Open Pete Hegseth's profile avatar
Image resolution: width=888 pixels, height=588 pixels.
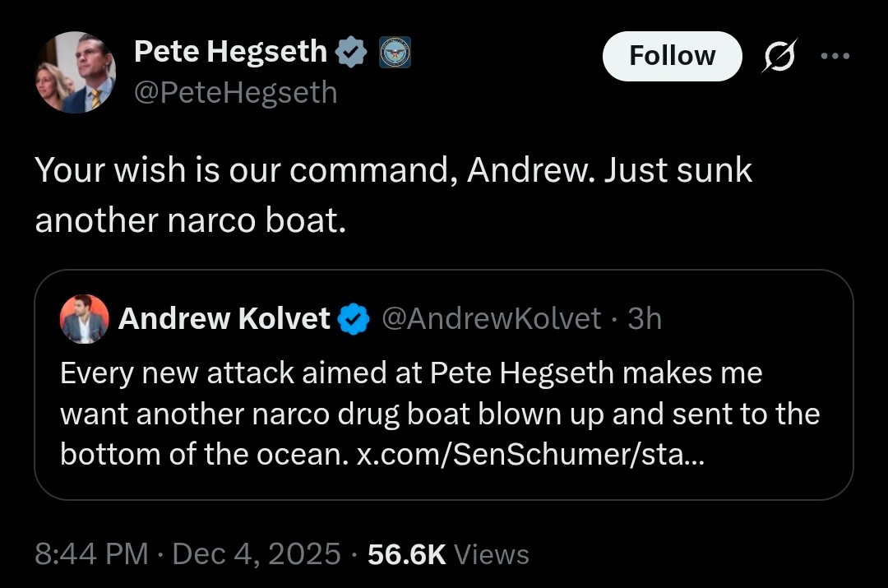tap(75, 72)
